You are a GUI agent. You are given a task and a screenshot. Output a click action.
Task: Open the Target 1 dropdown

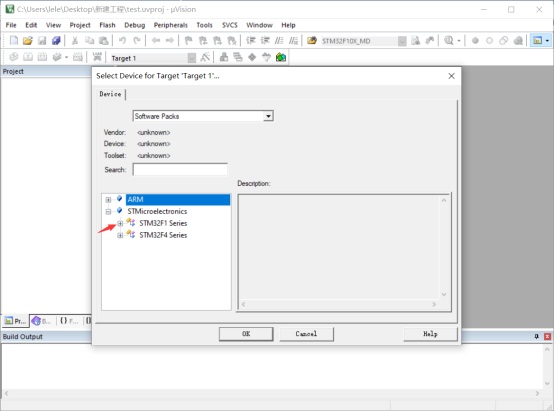(191, 58)
